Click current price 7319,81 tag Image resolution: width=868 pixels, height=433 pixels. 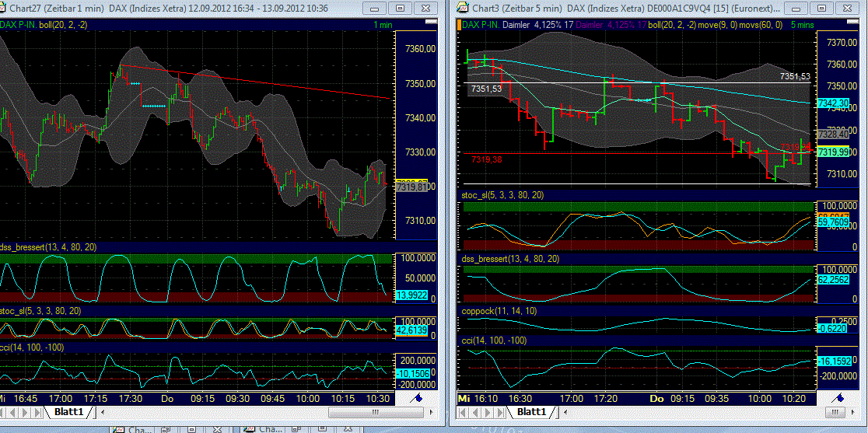[x=411, y=187]
